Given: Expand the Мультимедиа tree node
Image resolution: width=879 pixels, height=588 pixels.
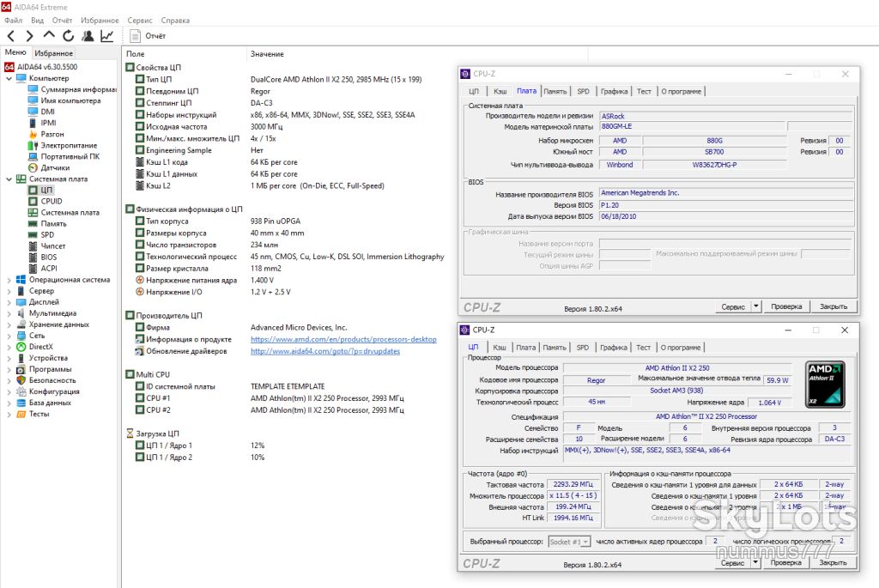Looking at the screenshot, I should coord(9,313).
